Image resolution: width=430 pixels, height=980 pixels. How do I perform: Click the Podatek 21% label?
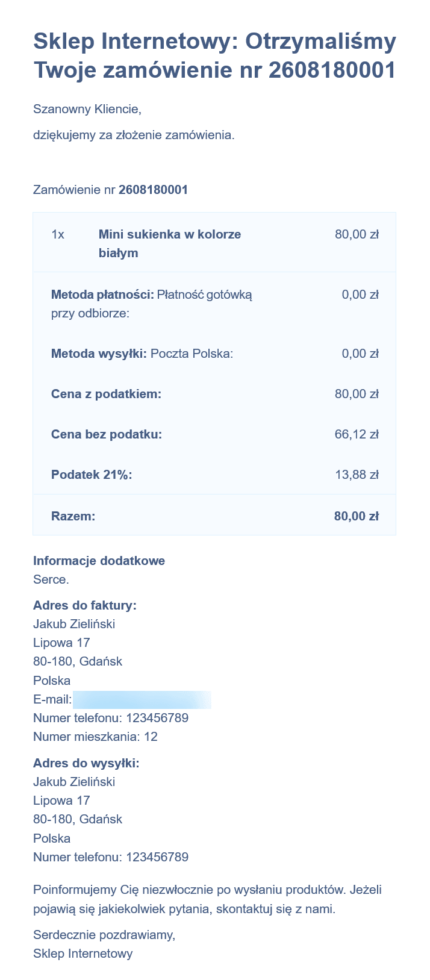92,475
